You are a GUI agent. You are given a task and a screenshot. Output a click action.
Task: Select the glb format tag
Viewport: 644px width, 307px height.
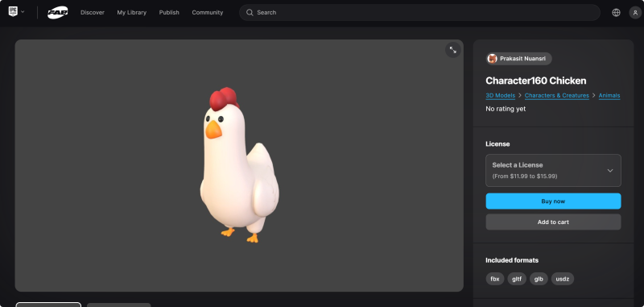539,279
